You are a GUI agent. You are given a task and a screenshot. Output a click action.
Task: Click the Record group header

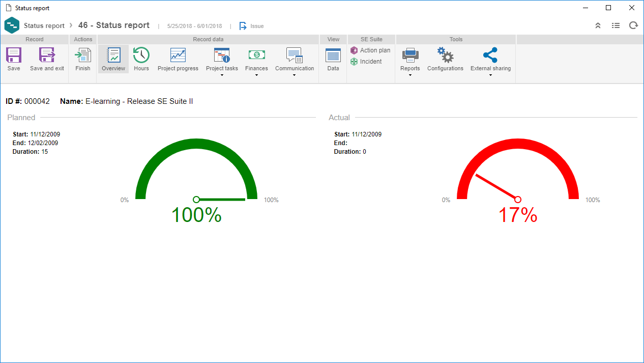pos(35,39)
